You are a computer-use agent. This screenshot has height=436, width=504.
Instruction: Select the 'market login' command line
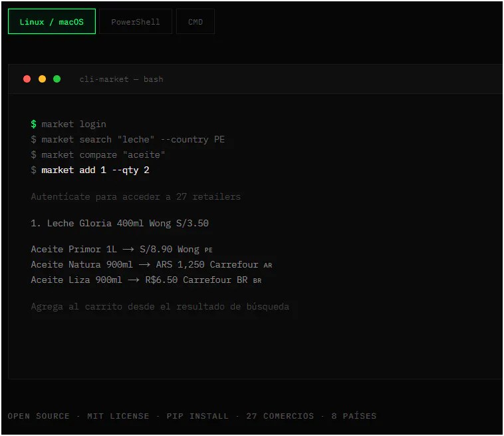[68, 124]
